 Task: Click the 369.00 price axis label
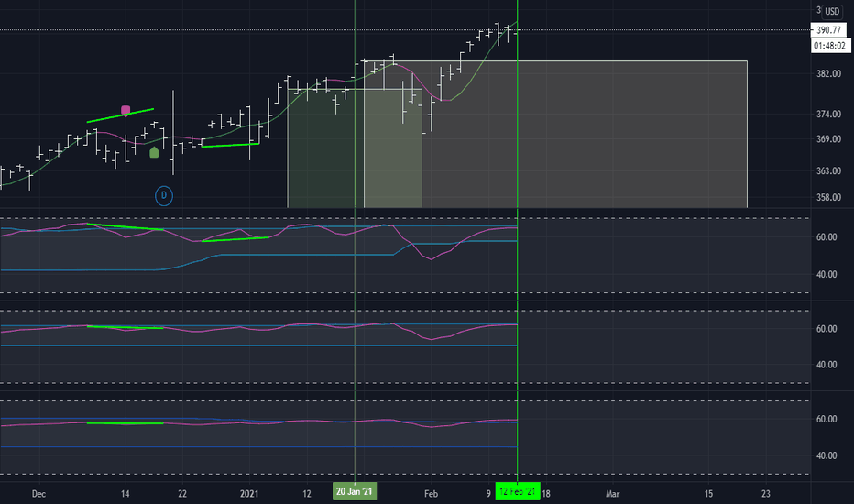[828, 139]
